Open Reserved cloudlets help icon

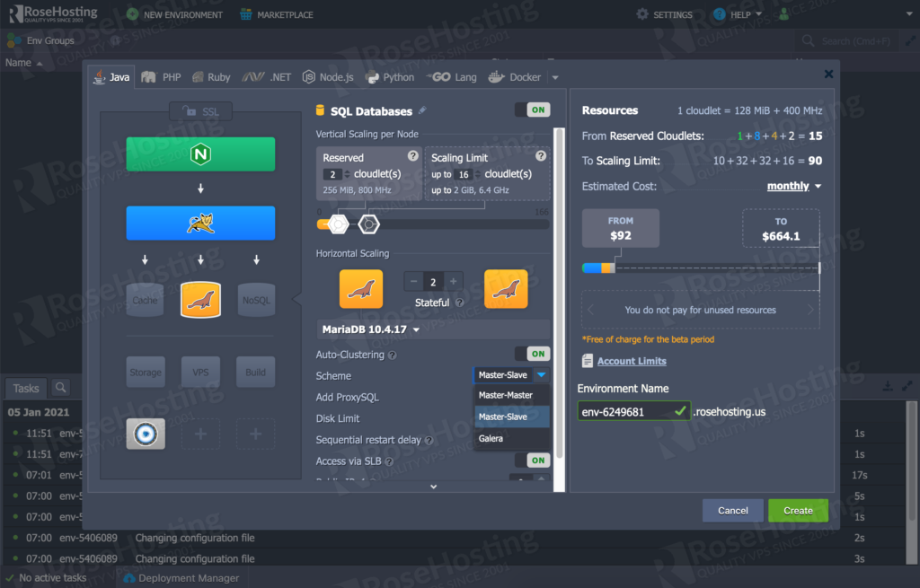click(413, 156)
